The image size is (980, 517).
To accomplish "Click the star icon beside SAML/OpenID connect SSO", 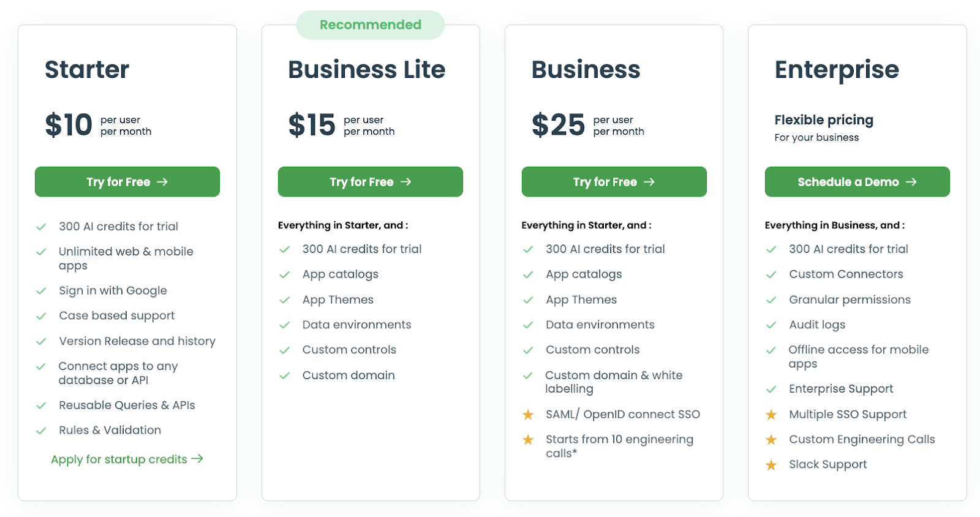I will tap(528, 415).
